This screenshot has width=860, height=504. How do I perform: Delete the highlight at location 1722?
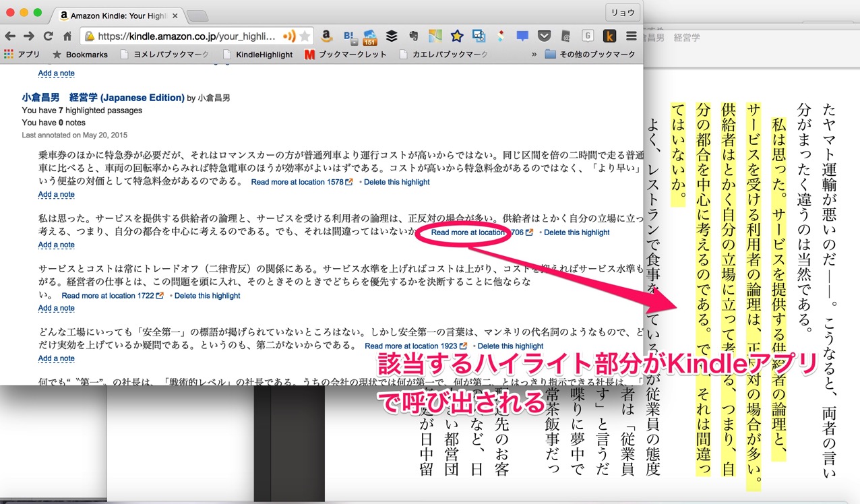tap(207, 296)
